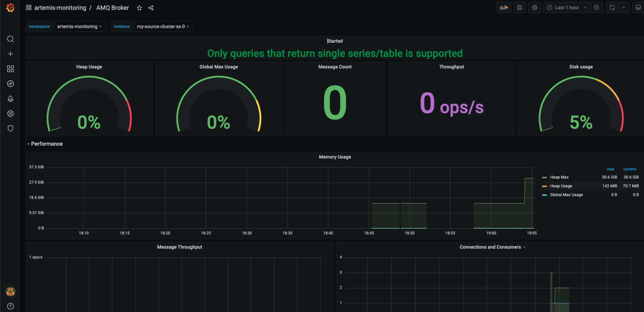Viewport: 644px width, 312px height.
Task: Toggle Global Max Usage series in legend
Action: [x=567, y=195]
